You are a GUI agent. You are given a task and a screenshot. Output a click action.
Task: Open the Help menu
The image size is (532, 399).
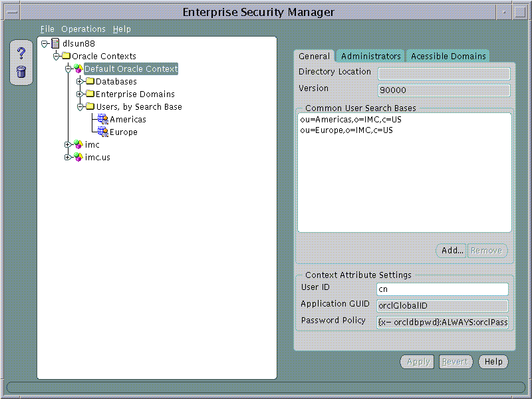coord(122,29)
